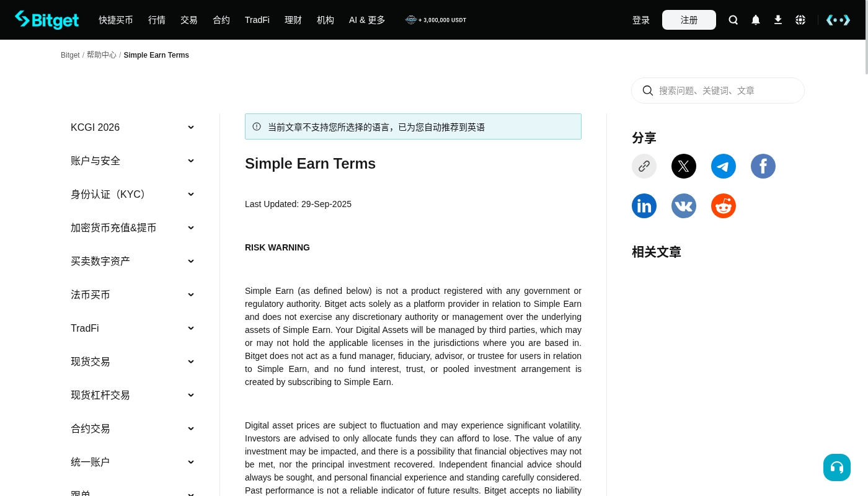
Task: Go to Bitget breadcrumb link
Action: 70,55
